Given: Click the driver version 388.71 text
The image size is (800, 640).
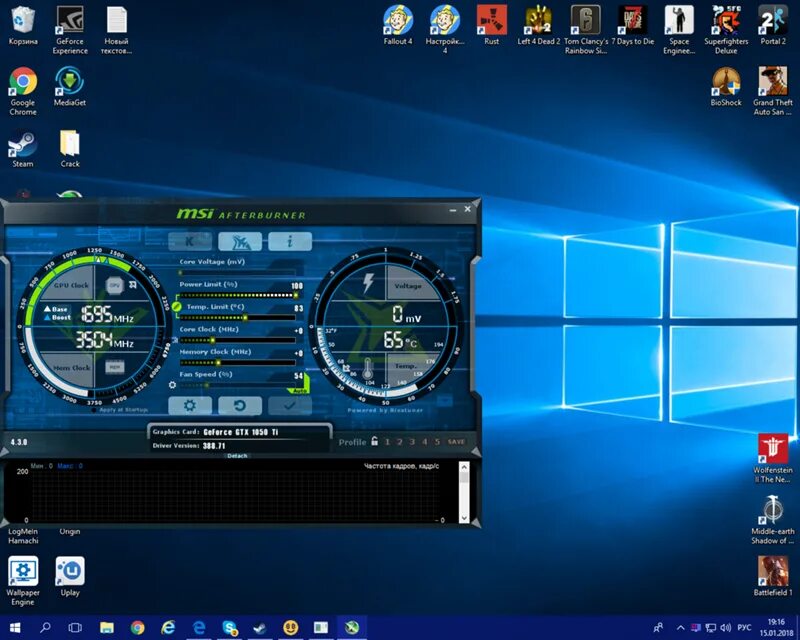Looking at the screenshot, I should pyautogui.click(x=214, y=446).
